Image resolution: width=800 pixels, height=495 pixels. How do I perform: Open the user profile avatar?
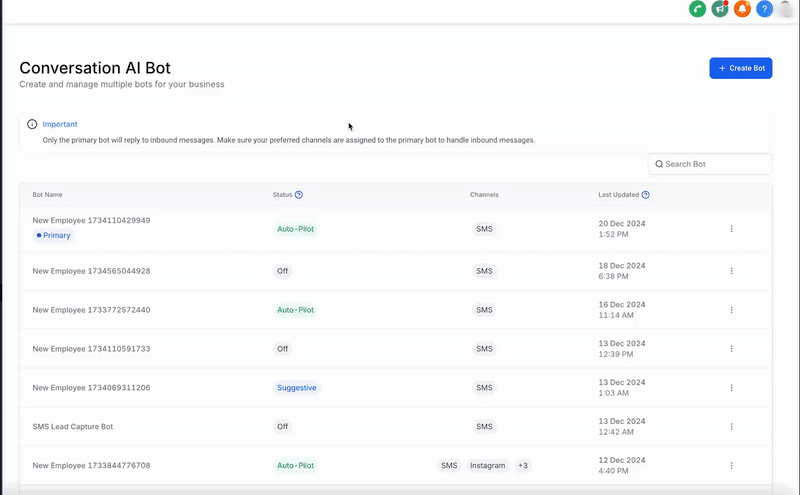click(x=786, y=9)
